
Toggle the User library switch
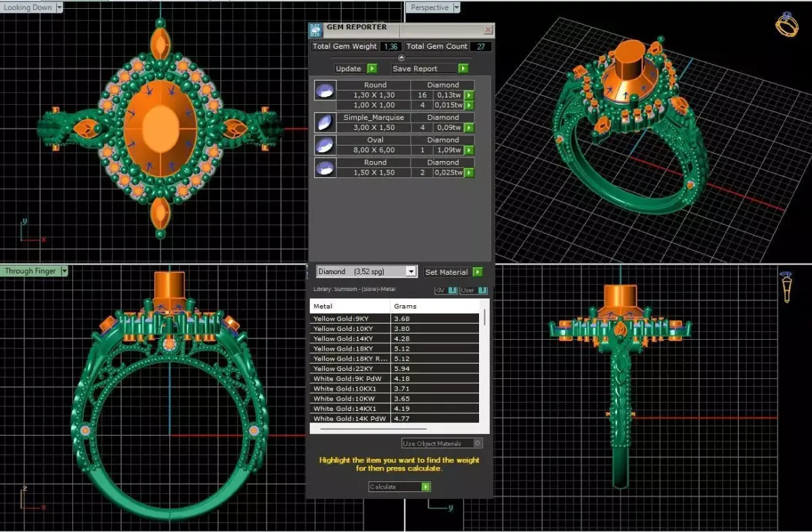tap(474, 290)
